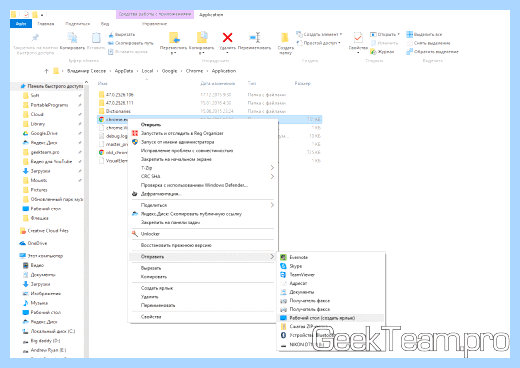Click Google Drive in Quick access sidebar
Image resolution: width=520 pixels, height=368 pixels.
tap(44, 133)
